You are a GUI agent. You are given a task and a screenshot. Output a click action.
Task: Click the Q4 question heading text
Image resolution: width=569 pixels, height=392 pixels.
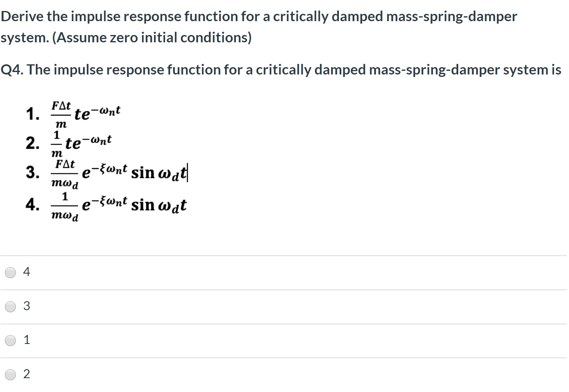[x=281, y=69]
